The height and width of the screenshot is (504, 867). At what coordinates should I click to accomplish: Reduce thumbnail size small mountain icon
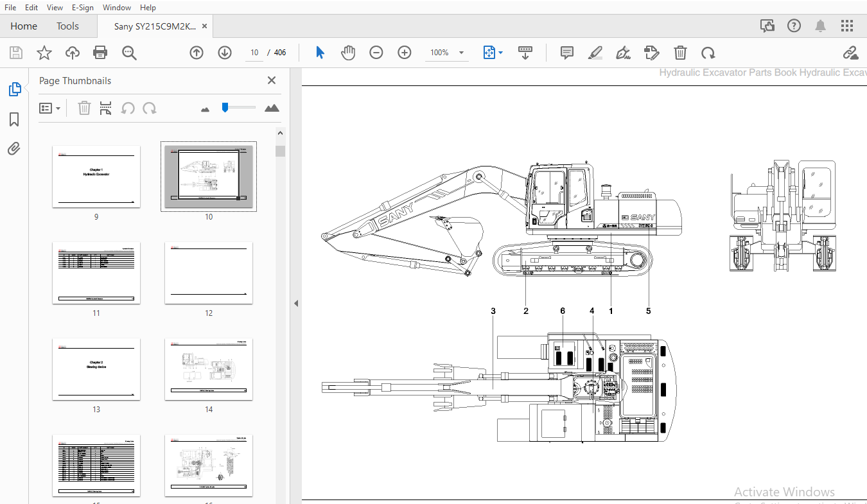coord(206,110)
